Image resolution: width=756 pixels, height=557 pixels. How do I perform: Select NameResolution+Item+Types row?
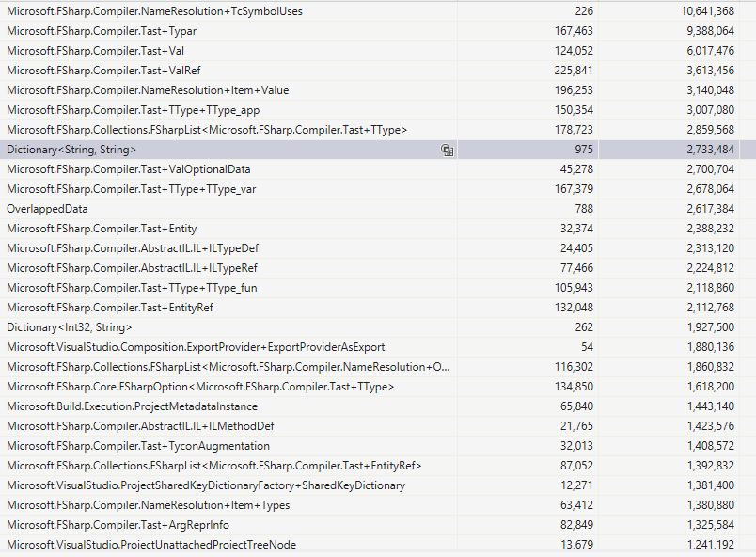point(378,505)
